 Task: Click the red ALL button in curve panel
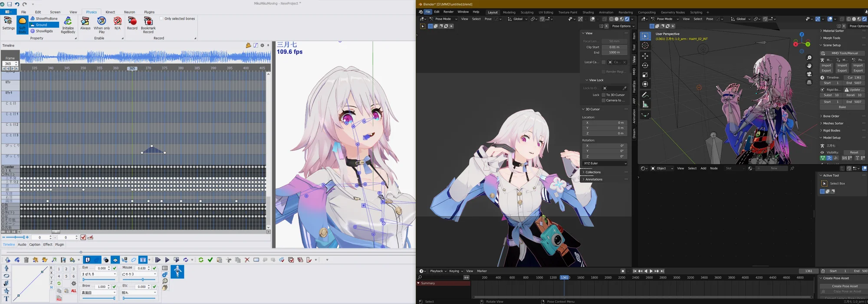coord(74,291)
